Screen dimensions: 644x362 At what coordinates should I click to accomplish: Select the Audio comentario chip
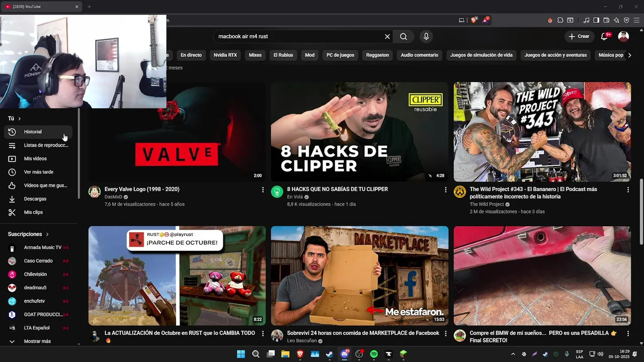(420, 55)
